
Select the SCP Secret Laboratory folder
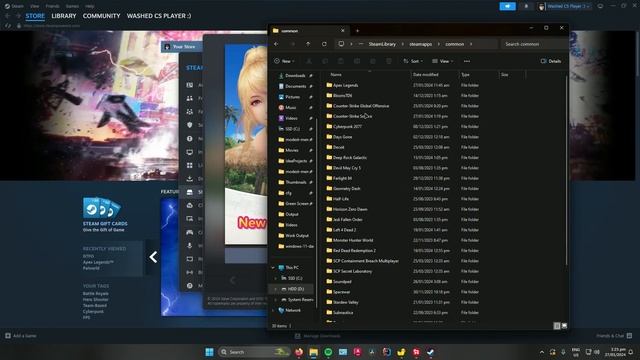352,271
